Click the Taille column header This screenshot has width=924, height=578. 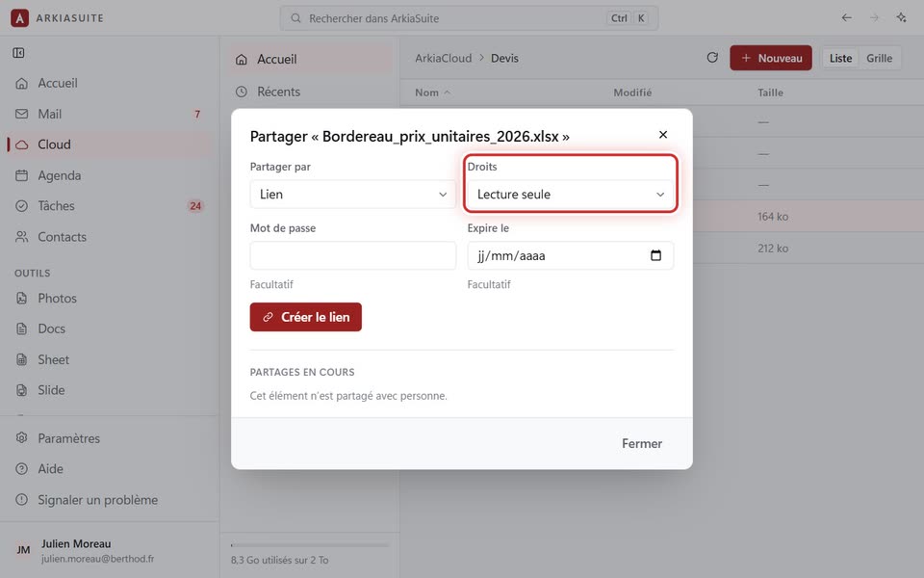770,92
